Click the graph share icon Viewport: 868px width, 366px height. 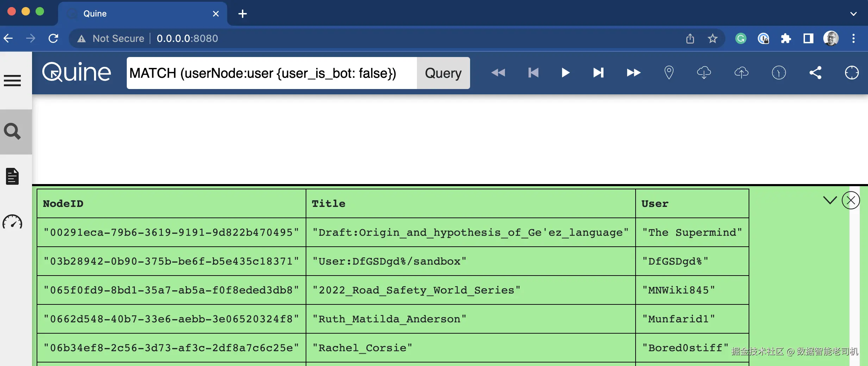tap(815, 73)
